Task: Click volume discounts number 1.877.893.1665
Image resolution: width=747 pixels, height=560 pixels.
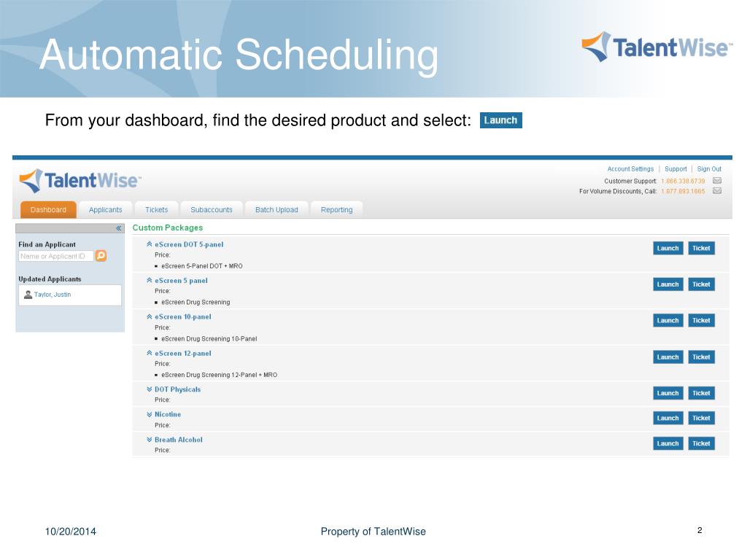Action: click(x=683, y=192)
